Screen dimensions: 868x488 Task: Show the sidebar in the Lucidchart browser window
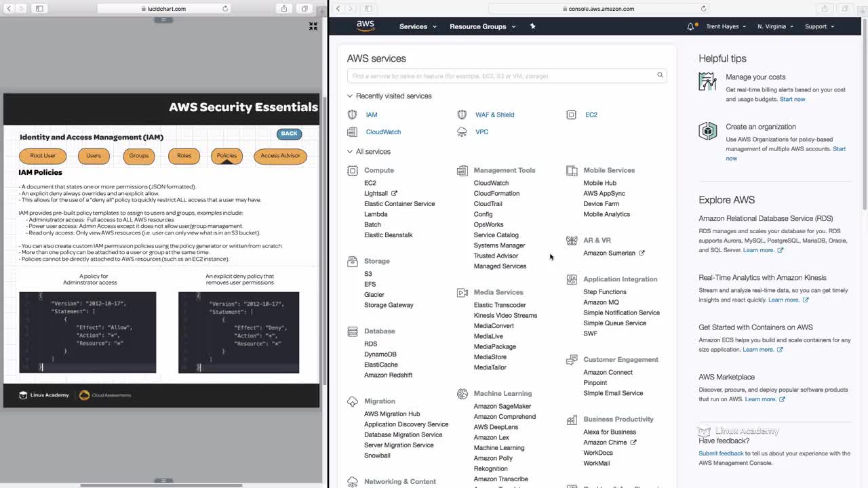pyautogui.click(x=39, y=9)
